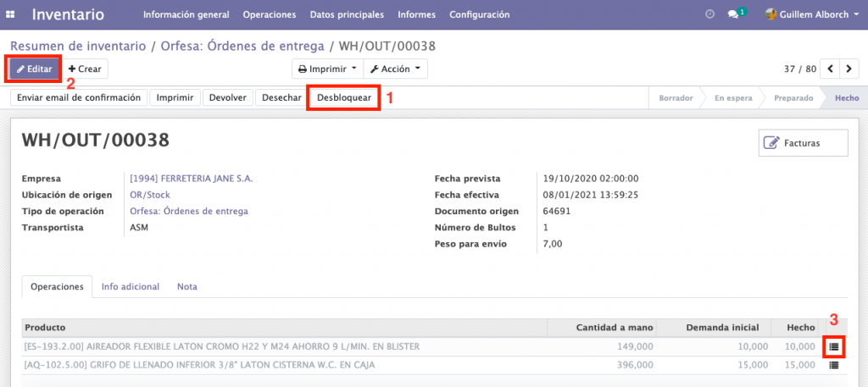The height and width of the screenshot is (387, 868).
Task: Click the Hecho status stage
Action: tap(846, 97)
